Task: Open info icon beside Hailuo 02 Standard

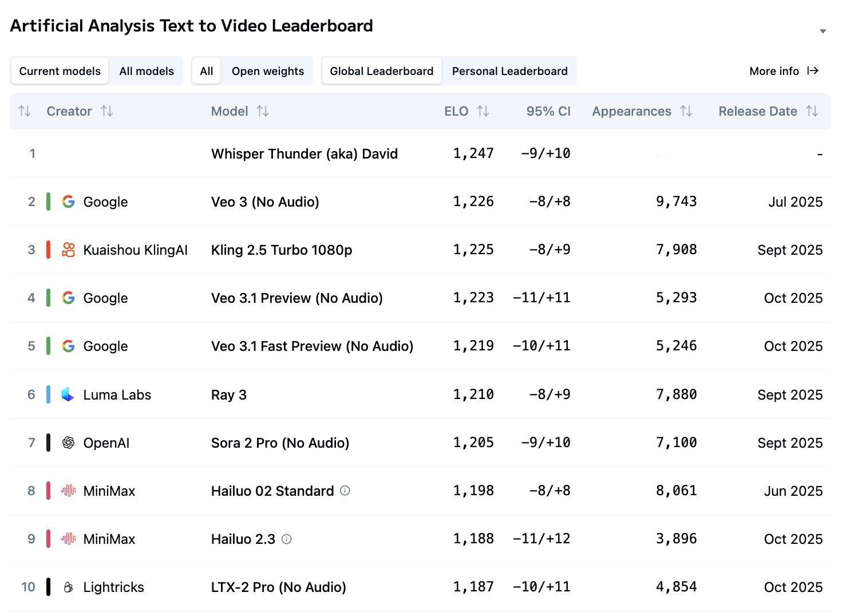Action: (x=345, y=491)
